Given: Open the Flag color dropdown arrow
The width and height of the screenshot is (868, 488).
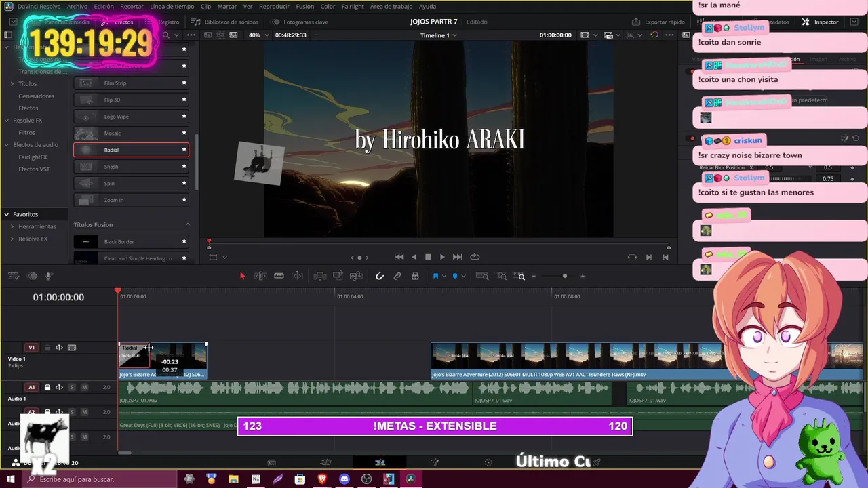Looking at the screenshot, I should (443, 277).
